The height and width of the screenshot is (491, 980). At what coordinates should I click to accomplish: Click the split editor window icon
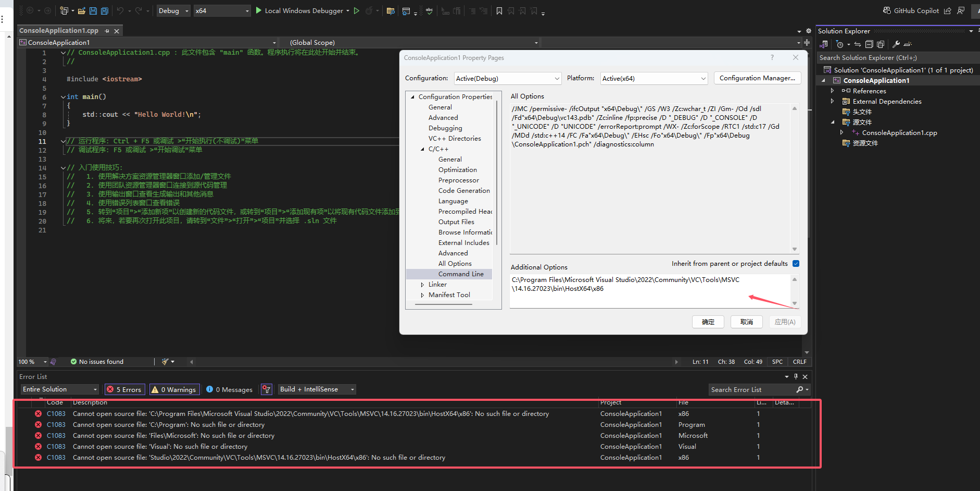pos(807,42)
